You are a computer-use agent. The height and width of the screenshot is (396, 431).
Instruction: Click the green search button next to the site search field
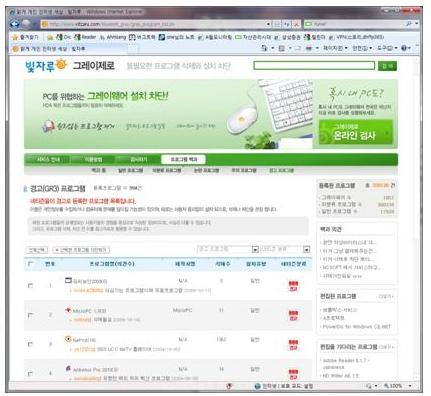click(387, 66)
